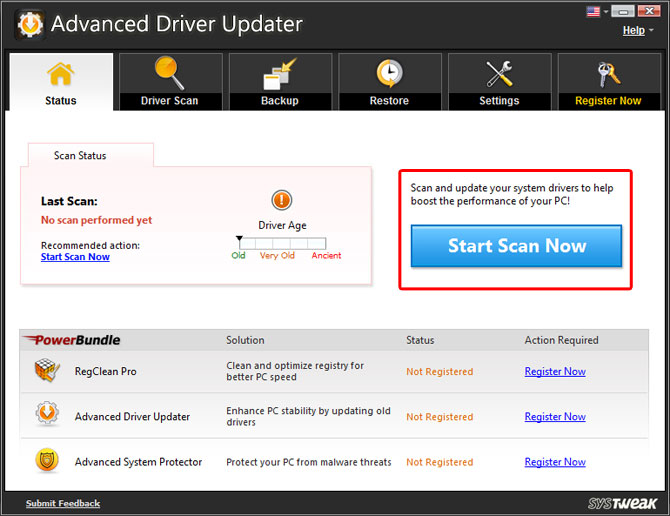Click the 'Old' driver age label
The image size is (670, 516).
pyautogui.click(x=238, y=255)
